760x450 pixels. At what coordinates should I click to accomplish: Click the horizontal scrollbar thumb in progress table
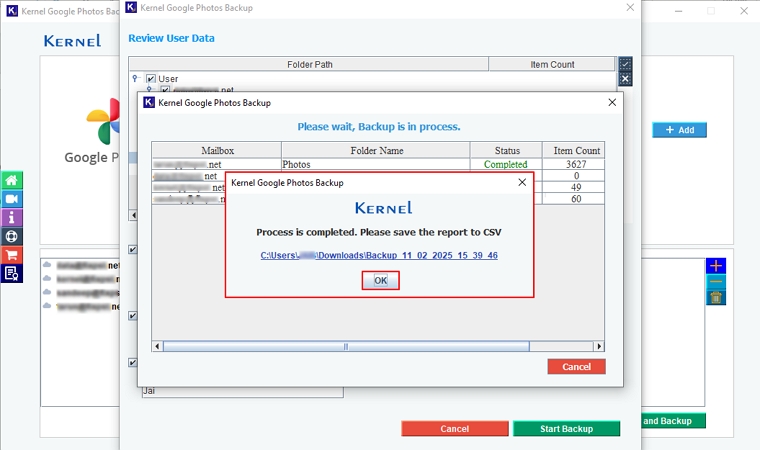pyautogui.click(x=346, y=346)
